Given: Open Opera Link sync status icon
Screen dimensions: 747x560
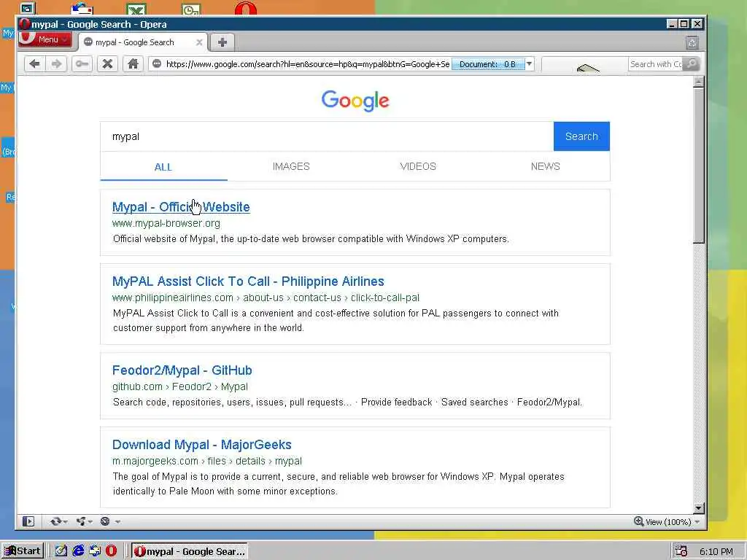Looking at the screenshot, I should pyautogui.click(x=55, y=521).
